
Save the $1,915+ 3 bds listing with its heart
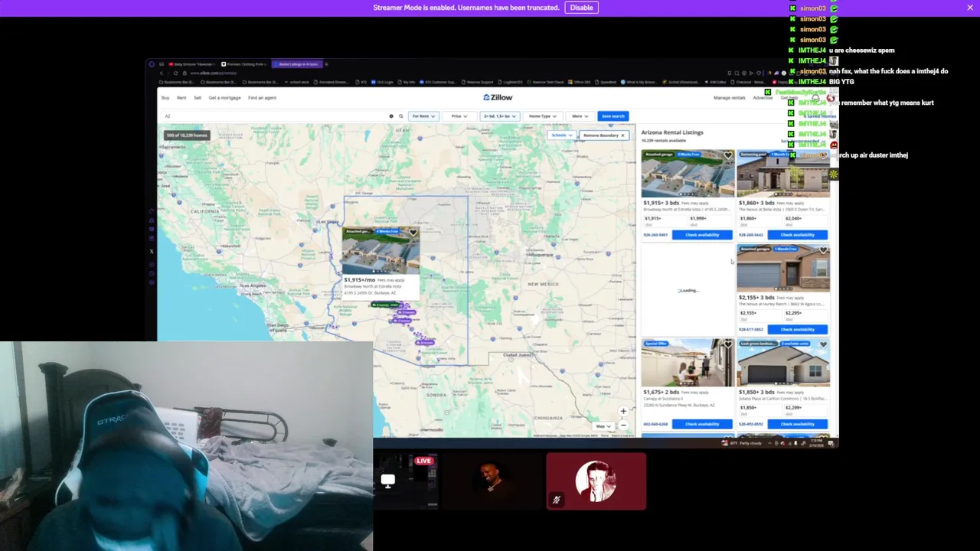click(x=728, y=156)
